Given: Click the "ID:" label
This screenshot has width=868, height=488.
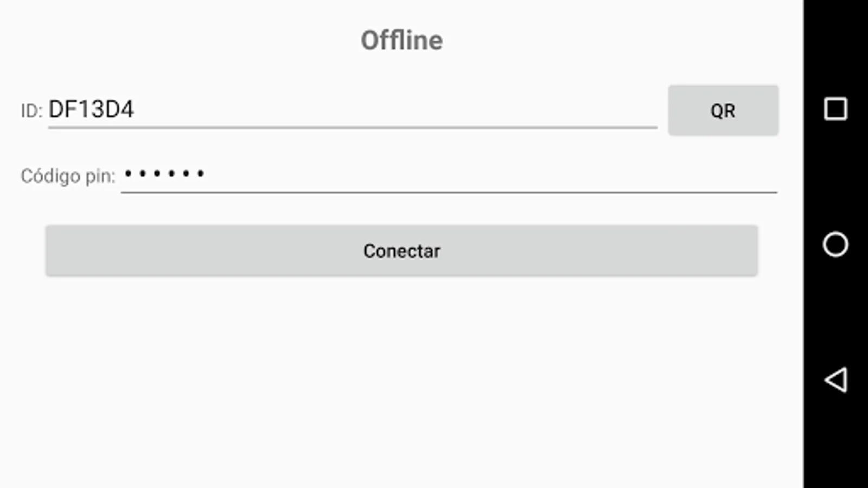Looking at the screenshot, I should (31, 111).
